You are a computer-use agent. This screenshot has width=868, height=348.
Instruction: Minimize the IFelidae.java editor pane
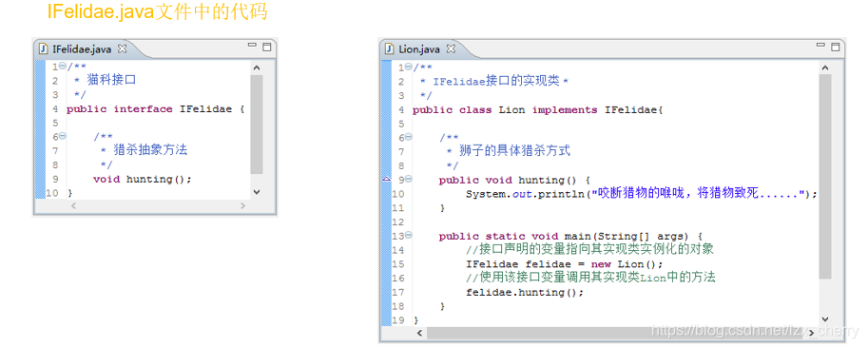click(253, 46)
